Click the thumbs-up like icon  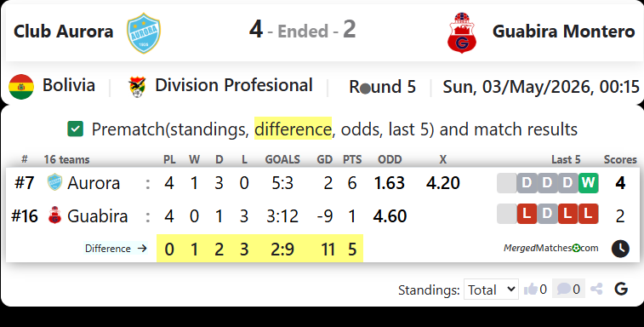click(x=531, y=290)
